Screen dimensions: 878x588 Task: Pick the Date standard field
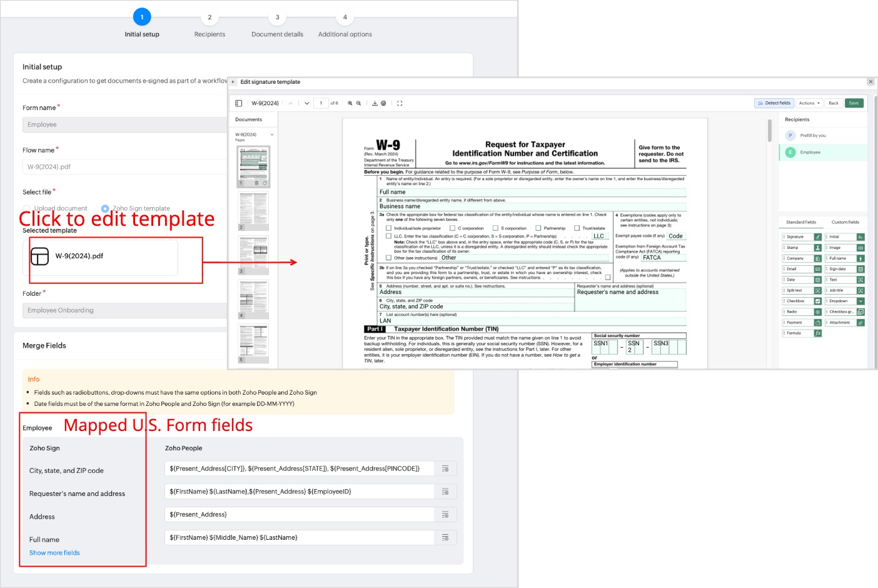pyautogui.click(x=802, y=280)
